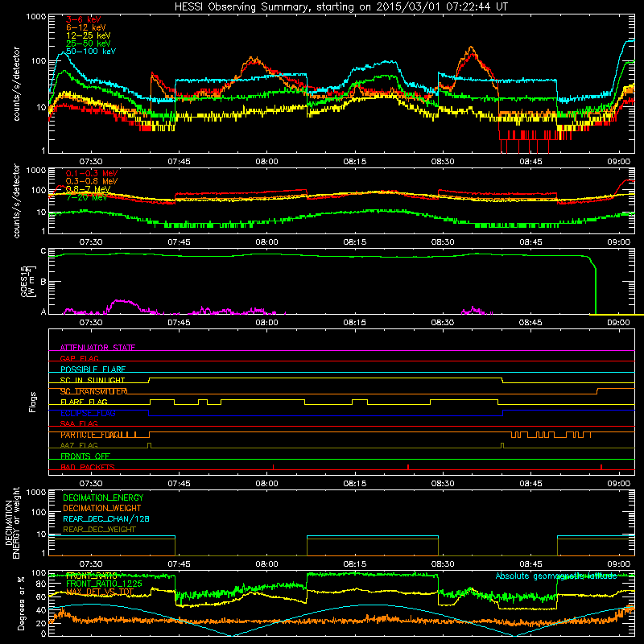Click the BAD_PACKETS flag label

coord(88,467)
